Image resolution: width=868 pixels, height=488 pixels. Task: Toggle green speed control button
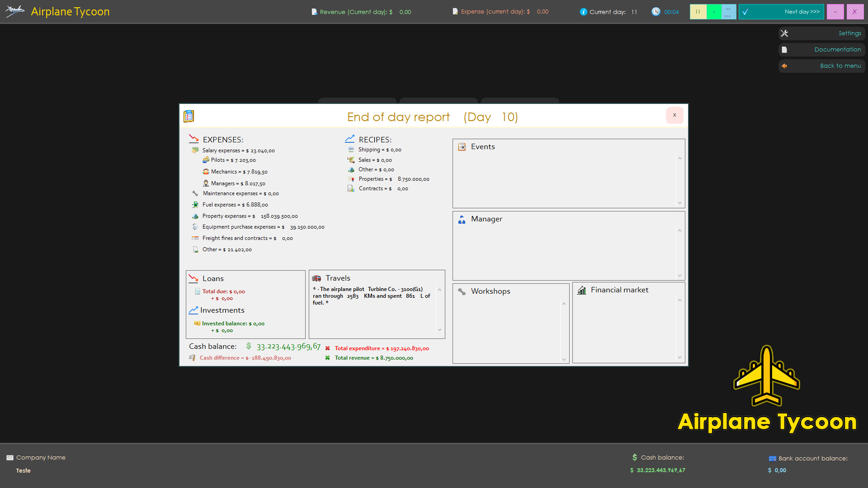(x=713, y=11)
